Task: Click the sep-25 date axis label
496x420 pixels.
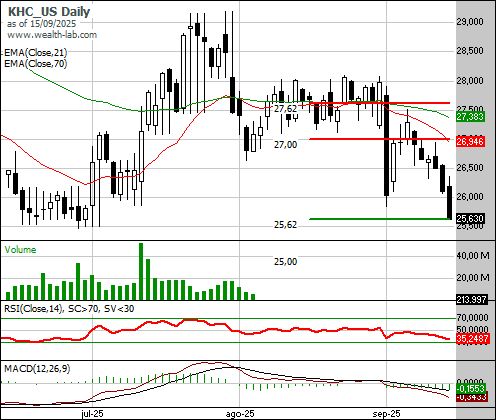Action: pos(386,414)
